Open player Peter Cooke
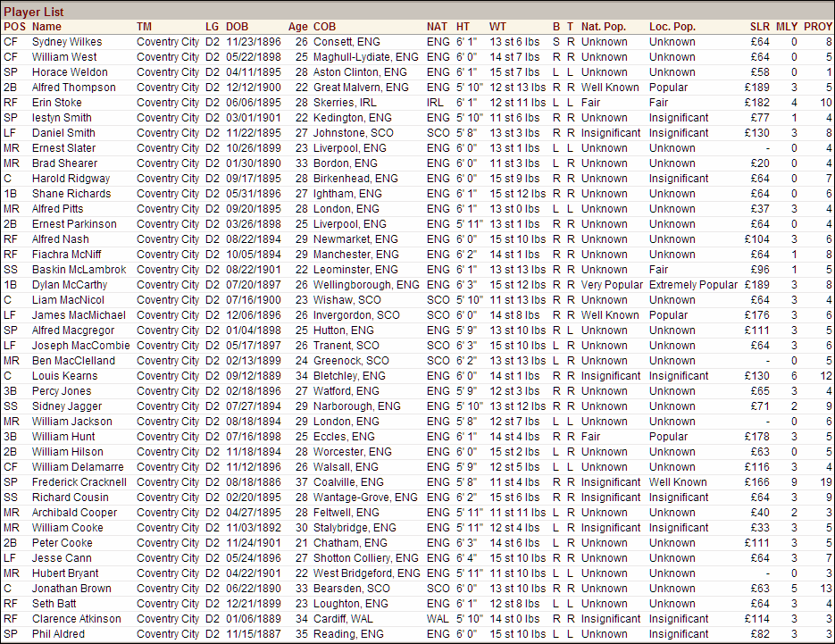The image size is (835, 644). (x=62, y=543)
